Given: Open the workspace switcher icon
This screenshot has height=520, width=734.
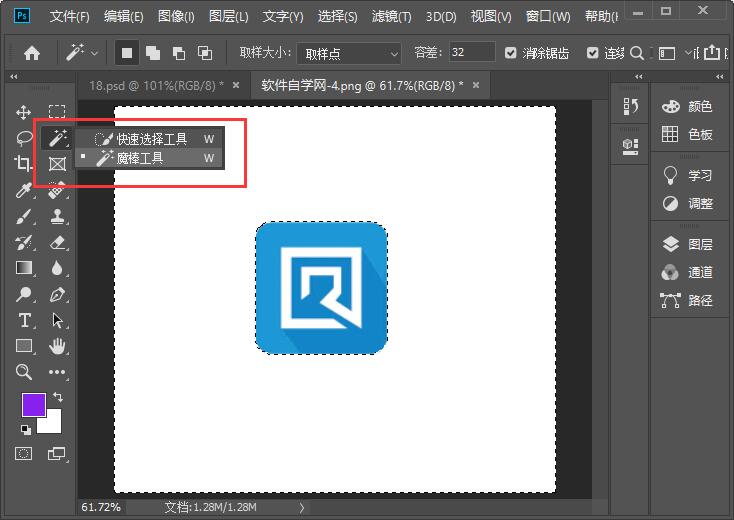Looking at the screenshot, I should [667, 53].
